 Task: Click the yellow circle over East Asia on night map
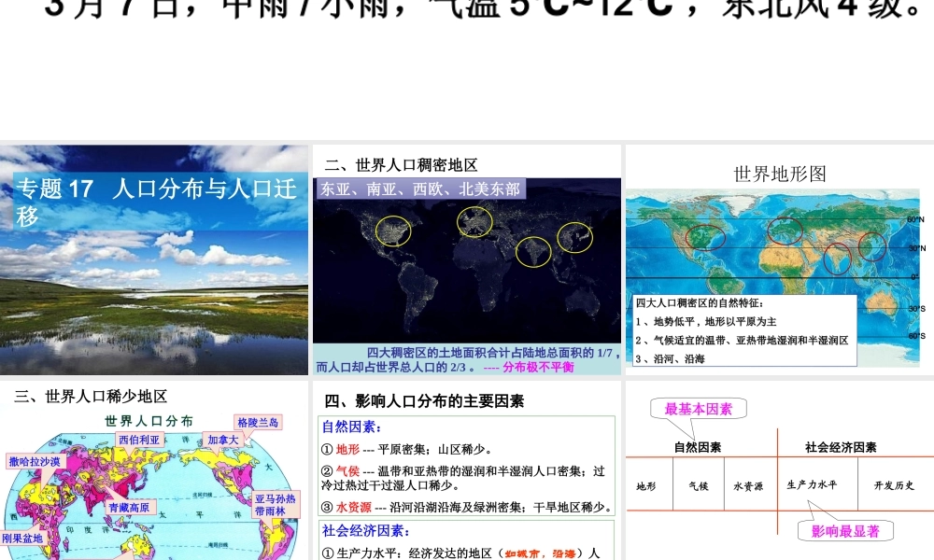(574, 237)
